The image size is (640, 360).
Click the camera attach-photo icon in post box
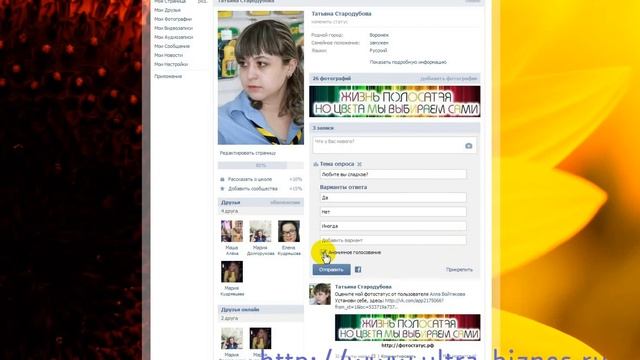click(468, 146)
